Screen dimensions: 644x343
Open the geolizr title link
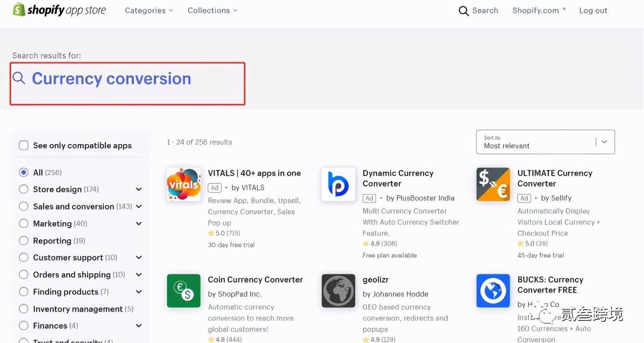point(376,280)
